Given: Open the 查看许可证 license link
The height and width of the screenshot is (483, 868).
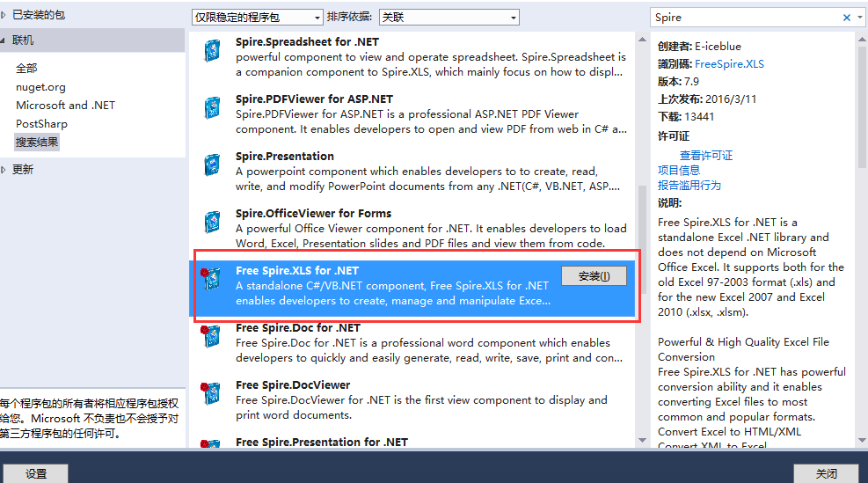Looking at the screenshot, I should tap(706, 156).
